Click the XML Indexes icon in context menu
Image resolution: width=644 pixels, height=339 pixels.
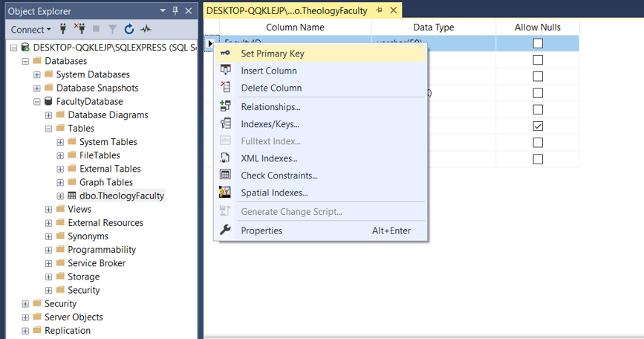pos(225,158)
